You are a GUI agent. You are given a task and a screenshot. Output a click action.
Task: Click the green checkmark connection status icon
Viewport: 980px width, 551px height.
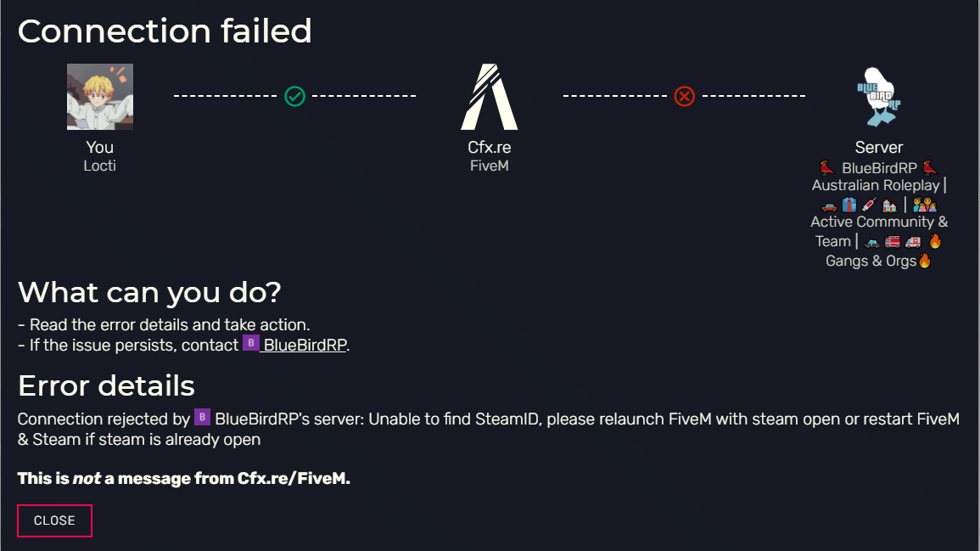pos(294,96)
